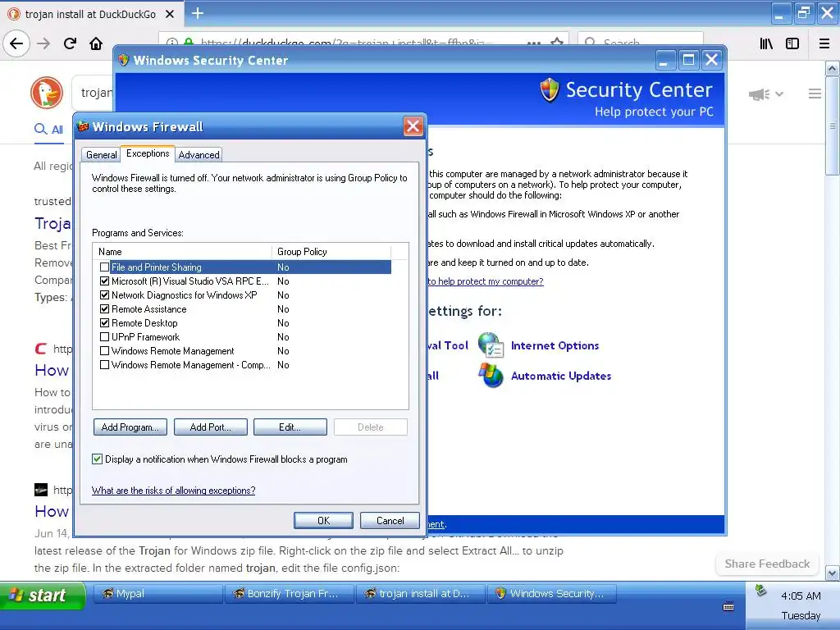Screen dimensions: 840x630
Task: Open the Advanced tab
Action: point(199,154)
